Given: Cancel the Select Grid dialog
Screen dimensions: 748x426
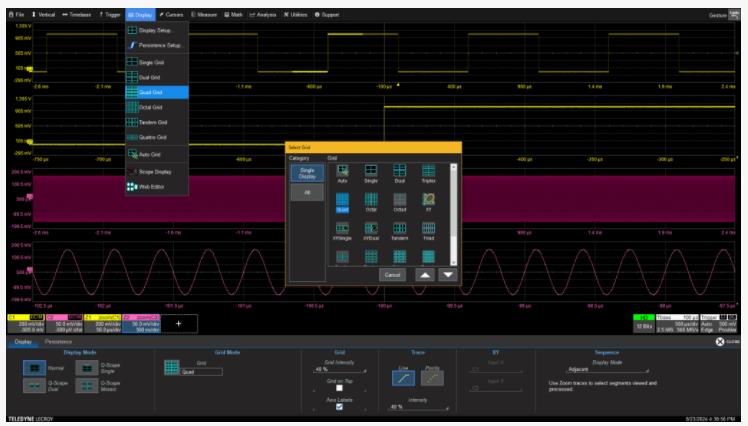Looking at the screenshot, I should pos(393,274).
